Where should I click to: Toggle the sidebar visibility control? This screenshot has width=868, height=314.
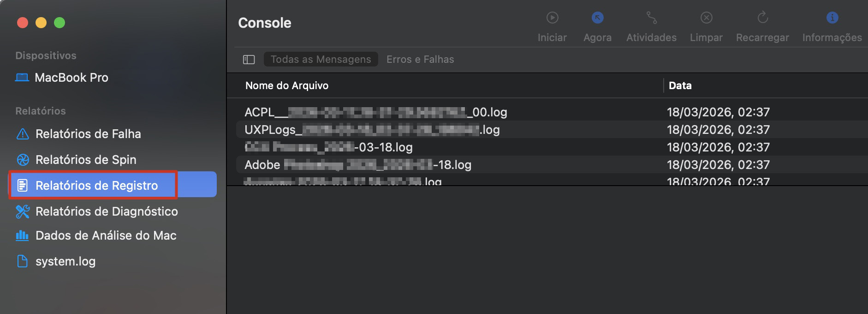249,59
